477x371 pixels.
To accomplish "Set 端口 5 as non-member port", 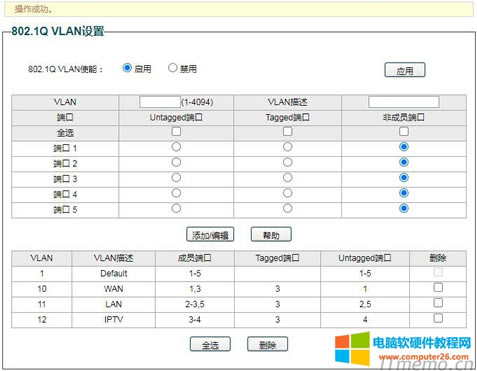I will (x=404, y=208).
